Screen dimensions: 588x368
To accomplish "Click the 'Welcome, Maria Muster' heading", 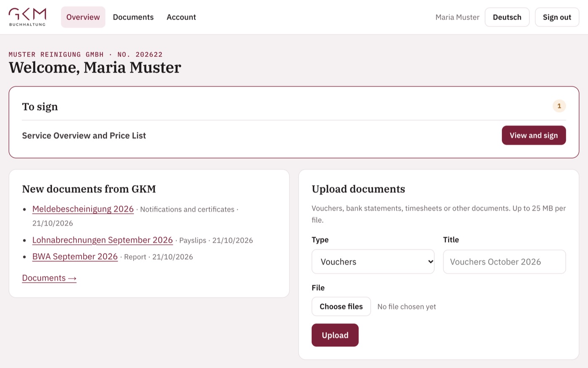I will (95, 67).
